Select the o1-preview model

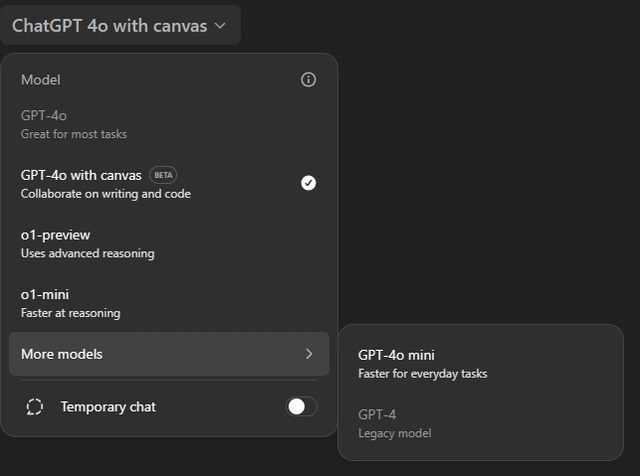coord(169,244)
